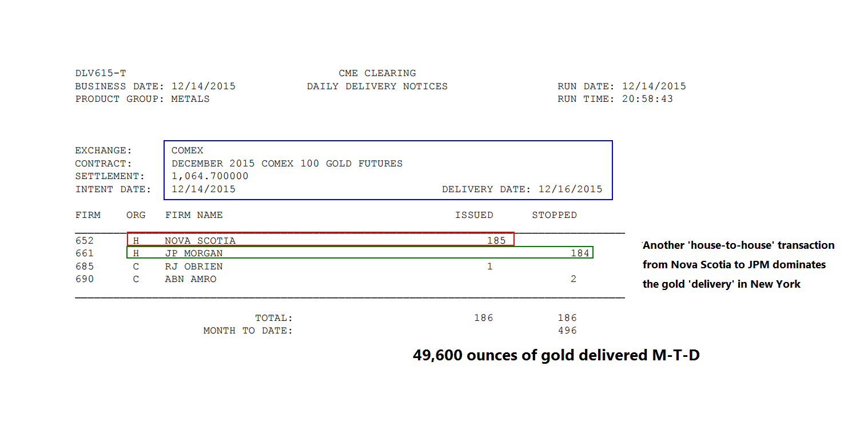This screenshot has width=868, height=445.
Task: Click DELIVERY DATE: 12/16/2015
Action: (x=522, y=189)
